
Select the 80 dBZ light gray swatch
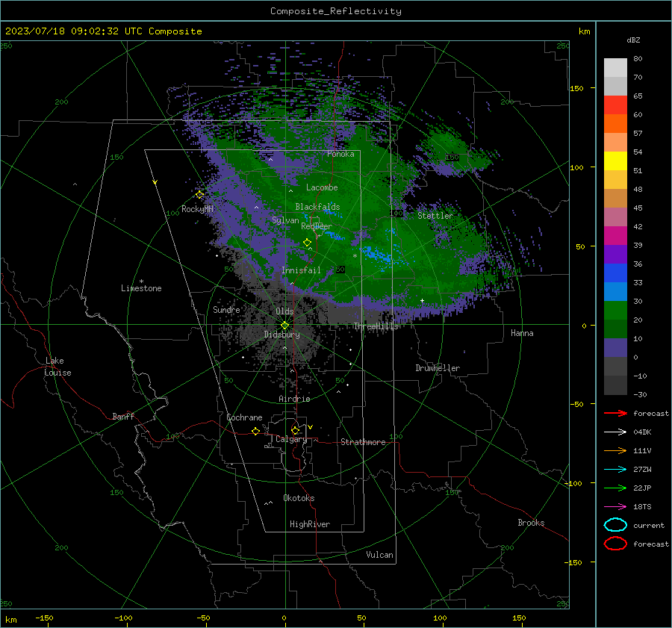click(x=615, y=67)
